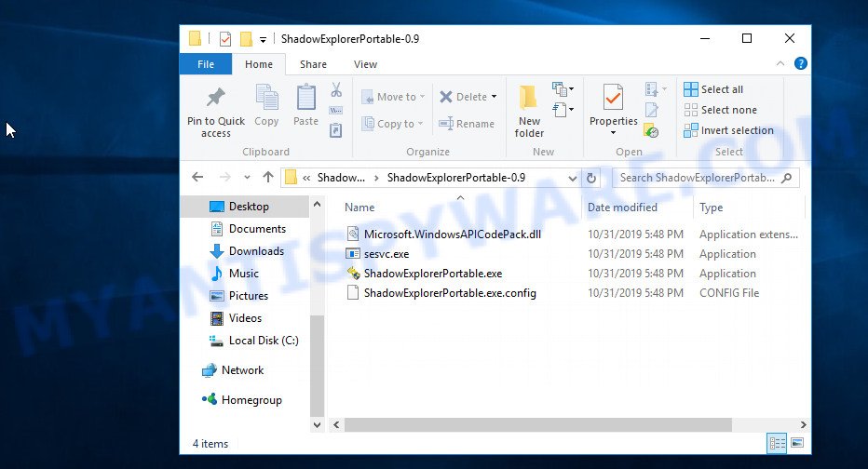Open the Quick Access Toolbar customize dropdown
The image size is (868, 469).
263,39
